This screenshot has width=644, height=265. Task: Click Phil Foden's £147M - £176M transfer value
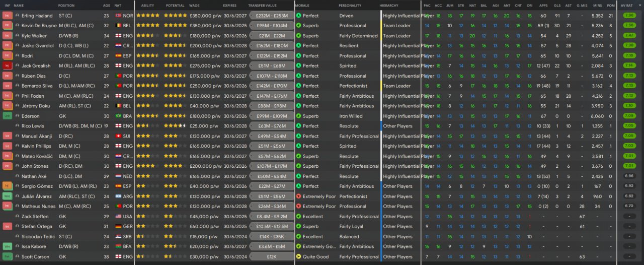272,96
